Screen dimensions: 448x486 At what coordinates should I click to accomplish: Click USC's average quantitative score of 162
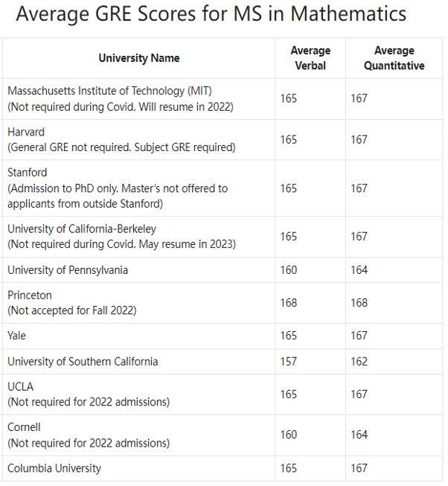359,362
